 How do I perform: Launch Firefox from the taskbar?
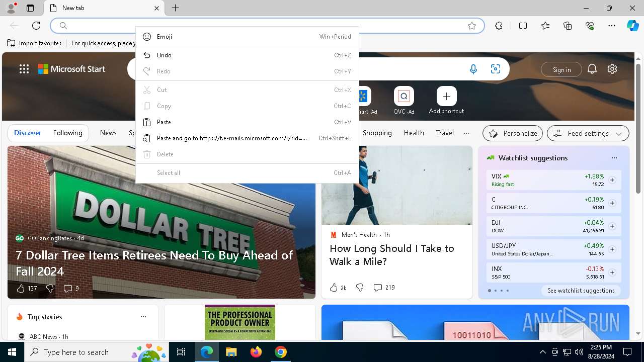point(256,352)
